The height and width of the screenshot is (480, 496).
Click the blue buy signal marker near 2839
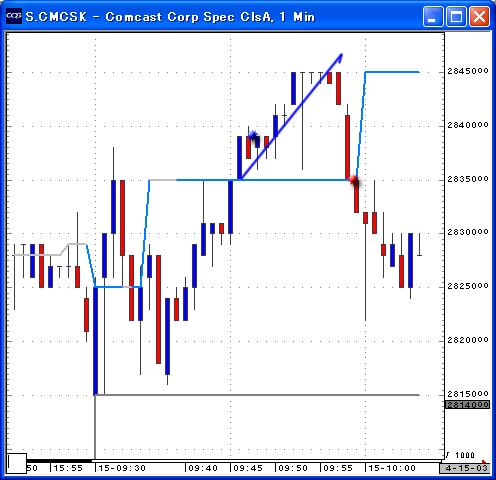[252, 135]
